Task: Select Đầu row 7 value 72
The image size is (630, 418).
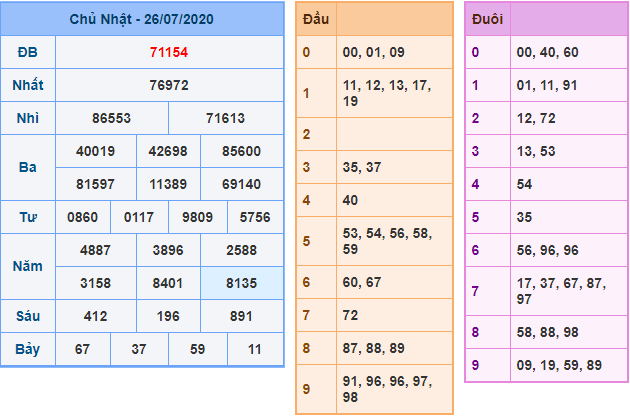Action: [x=350, y=315]
